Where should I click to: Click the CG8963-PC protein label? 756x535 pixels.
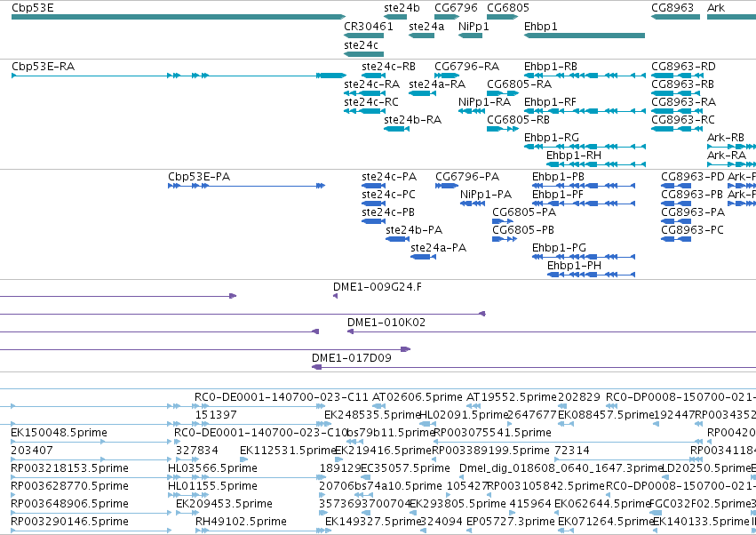pos(692,230)
